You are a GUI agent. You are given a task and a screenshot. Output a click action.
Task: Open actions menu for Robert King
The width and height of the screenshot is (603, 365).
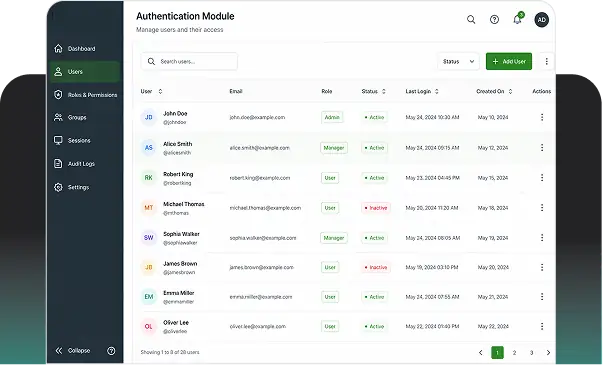542,178
